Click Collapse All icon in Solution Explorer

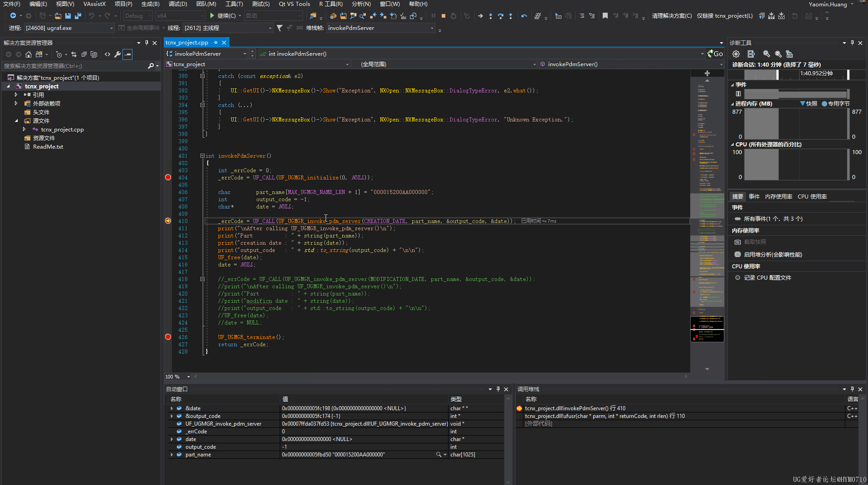click(x=84, y=54)
